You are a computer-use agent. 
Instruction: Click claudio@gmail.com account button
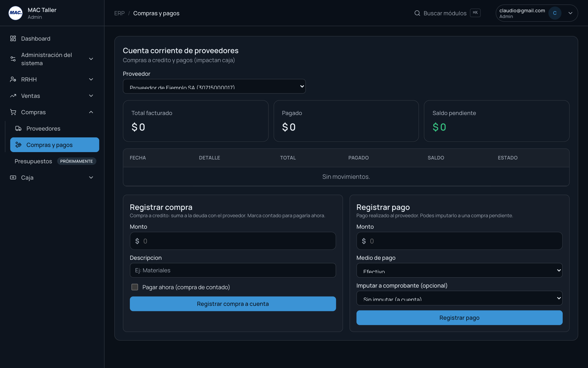coord(537,13)
